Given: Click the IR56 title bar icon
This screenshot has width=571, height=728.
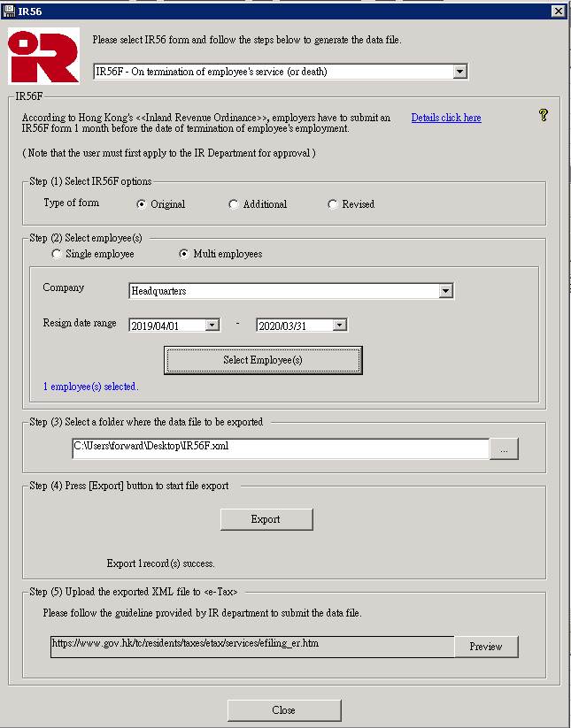Looking at the screenshot, I should coord(9,11).
